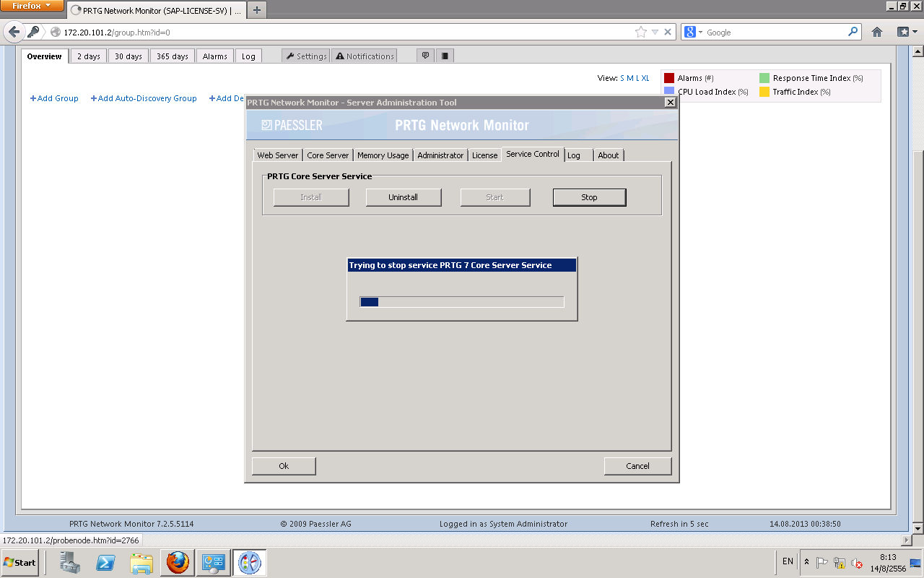Click the list view icon tab in PRTG
Screen dimensions: 924x578
pos(445,56)
